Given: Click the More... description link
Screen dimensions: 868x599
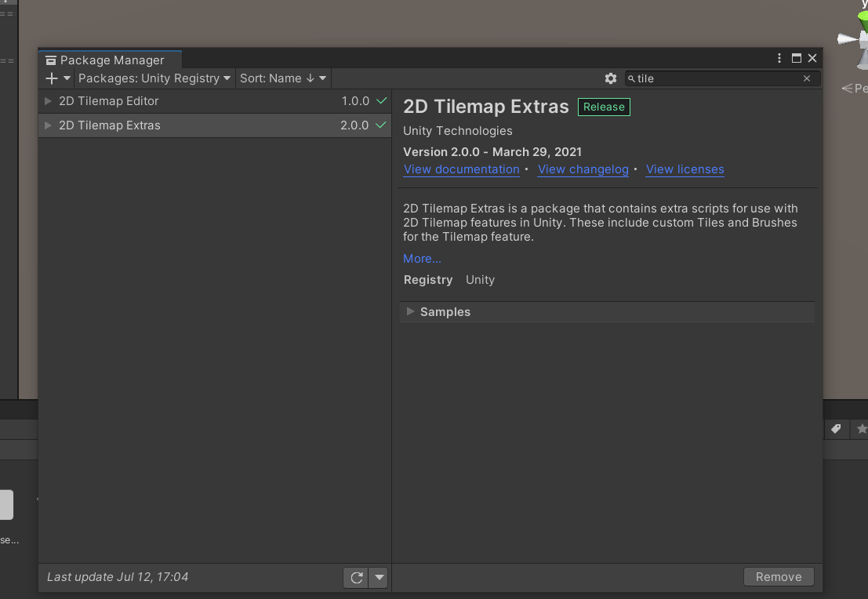Looking at the screenshot, I should click(x=422, y=259).
